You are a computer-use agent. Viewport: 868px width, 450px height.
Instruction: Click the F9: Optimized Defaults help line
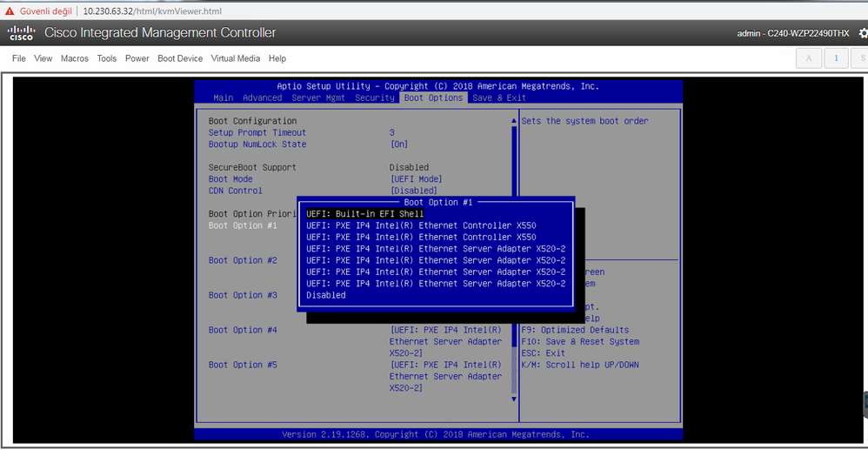575,330
